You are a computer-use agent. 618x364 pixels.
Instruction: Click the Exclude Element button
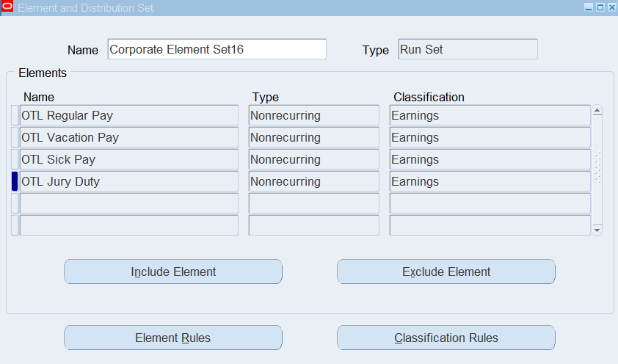(446, 272)
